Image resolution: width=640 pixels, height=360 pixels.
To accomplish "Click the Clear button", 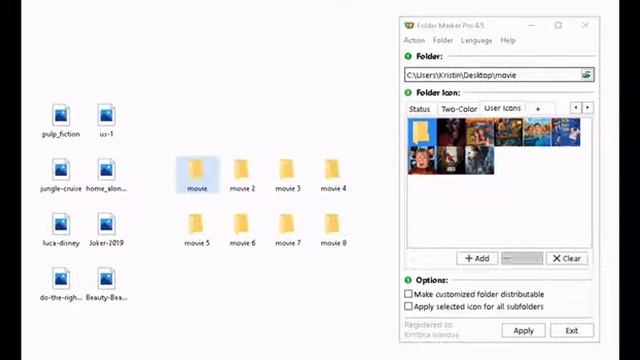I will pos(567,258).
